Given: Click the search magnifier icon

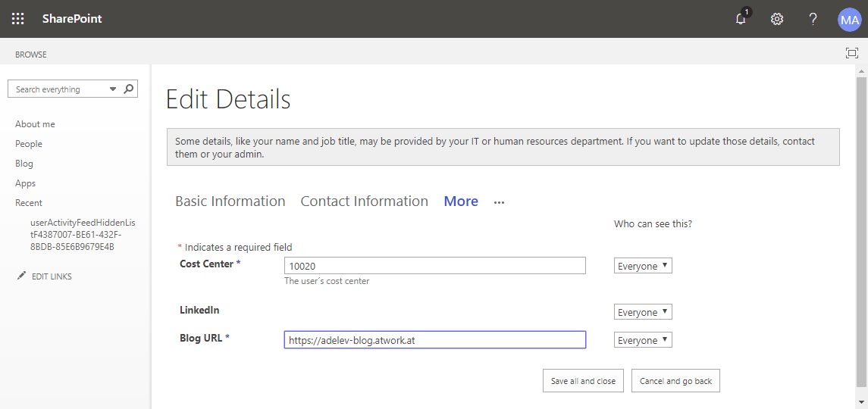Looking at the screenshot, I should [129, 89].
